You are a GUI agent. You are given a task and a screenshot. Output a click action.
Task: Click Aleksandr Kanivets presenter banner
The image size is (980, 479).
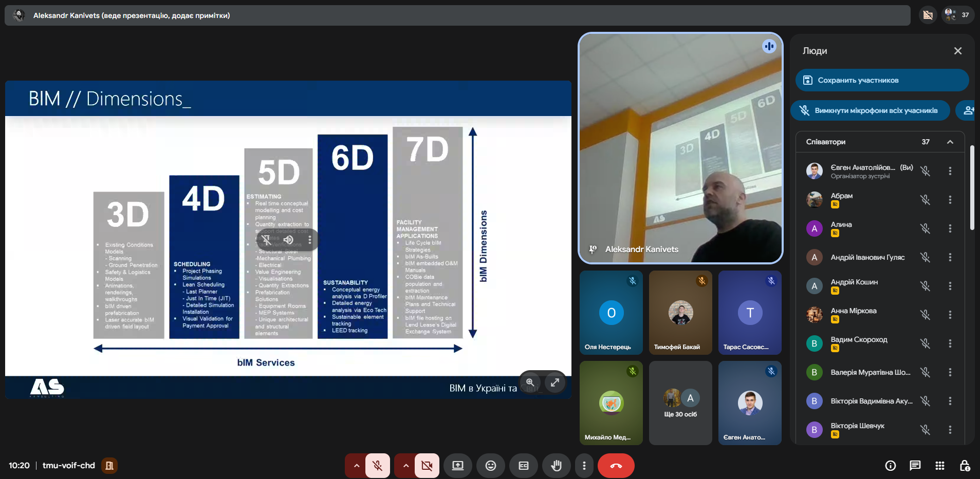coord(457,15)
